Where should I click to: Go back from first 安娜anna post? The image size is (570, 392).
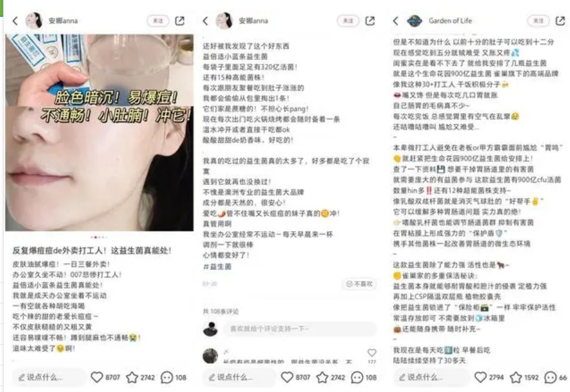15,21
